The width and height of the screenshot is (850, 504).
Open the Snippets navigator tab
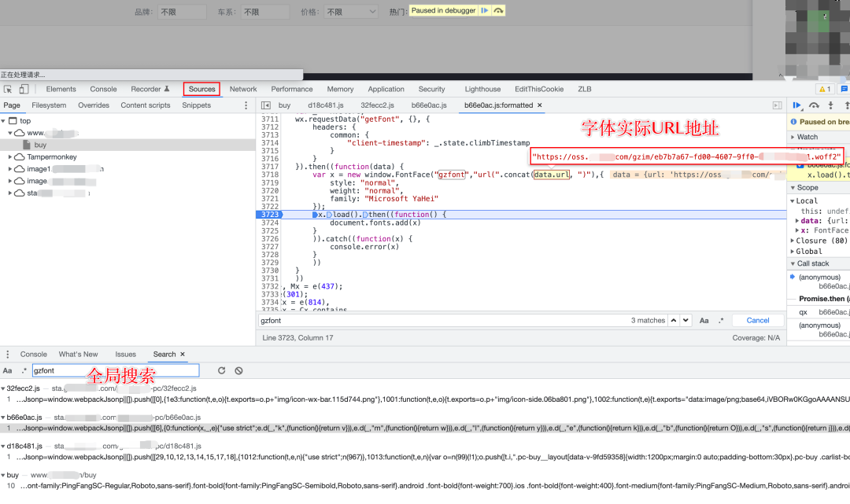coord(196,105)
